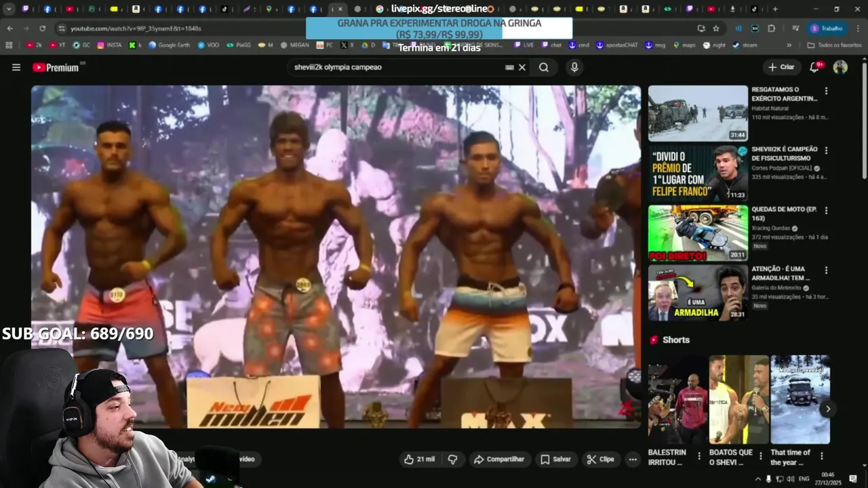The image size is (868, 488).
Task: Run search with the magnifier button
Action: coord(544,67)
